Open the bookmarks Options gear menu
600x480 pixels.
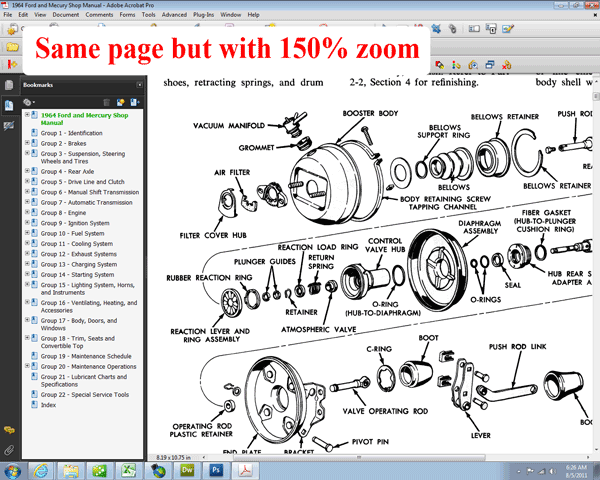click(x=29, y=102)
